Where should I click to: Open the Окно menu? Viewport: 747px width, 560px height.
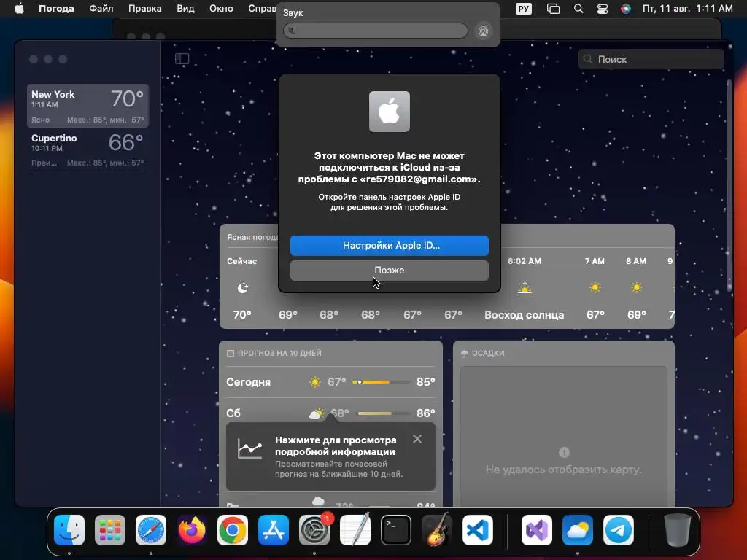221,9
